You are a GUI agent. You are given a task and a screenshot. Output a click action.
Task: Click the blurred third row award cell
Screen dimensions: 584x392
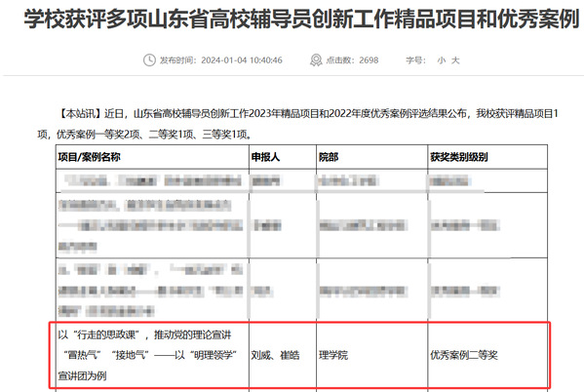tap(465, 291)
